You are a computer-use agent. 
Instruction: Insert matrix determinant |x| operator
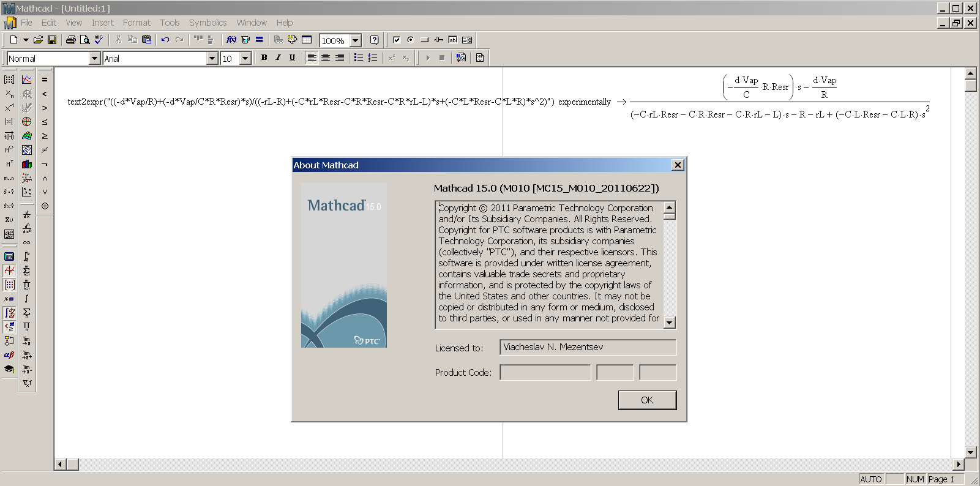9,122
